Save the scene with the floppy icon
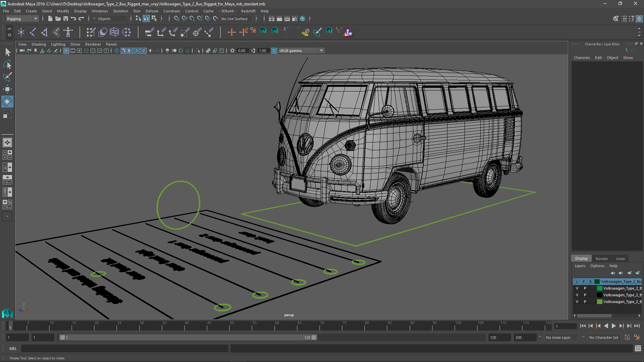Screen dimensions: 644x362 66,19
